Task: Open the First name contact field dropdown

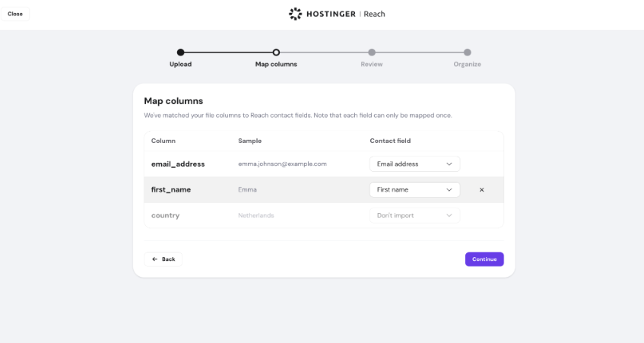Action: (415, 190)
